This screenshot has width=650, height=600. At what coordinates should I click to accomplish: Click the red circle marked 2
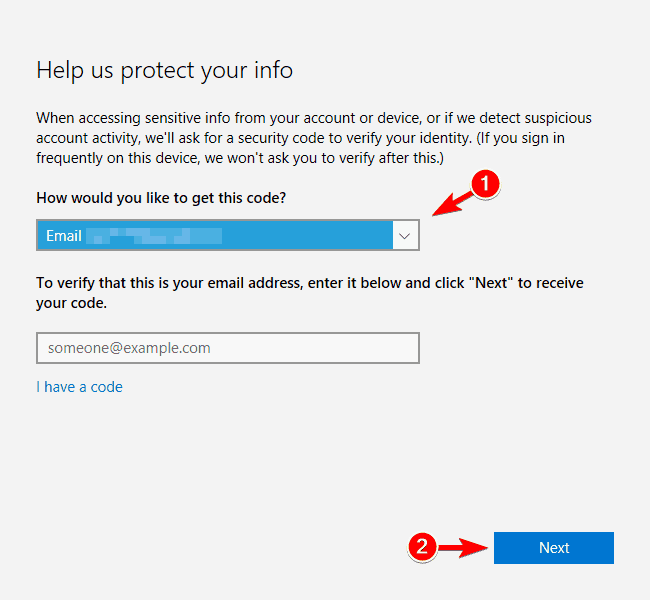point(422,547)
